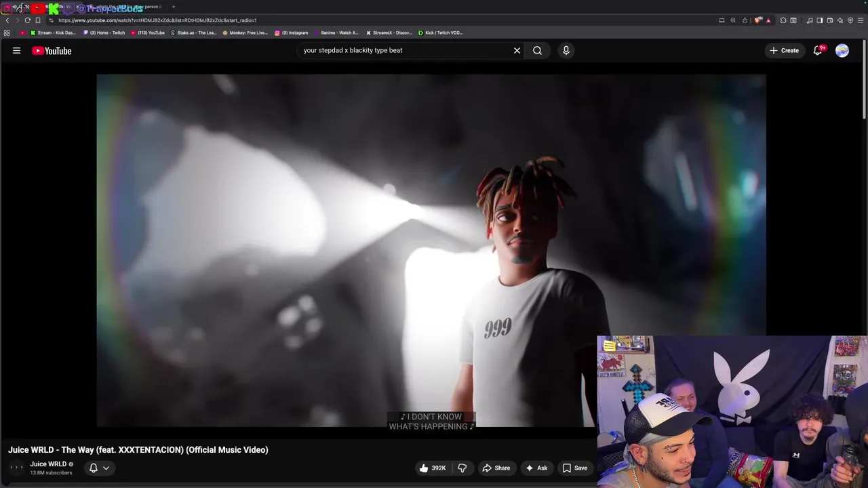The width and height of the screenshot is (868, 488).
Task: Open the Brave Shields lion icon
Action: point(757,20)
